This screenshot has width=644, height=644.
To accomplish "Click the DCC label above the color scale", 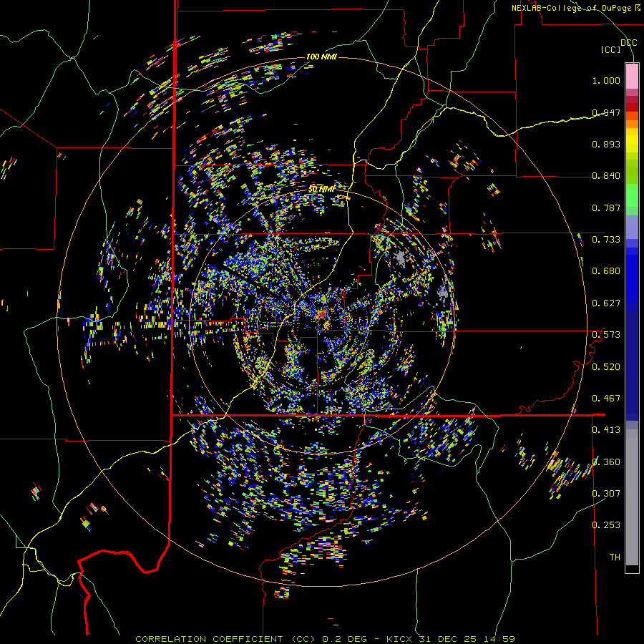I will 629,43.
